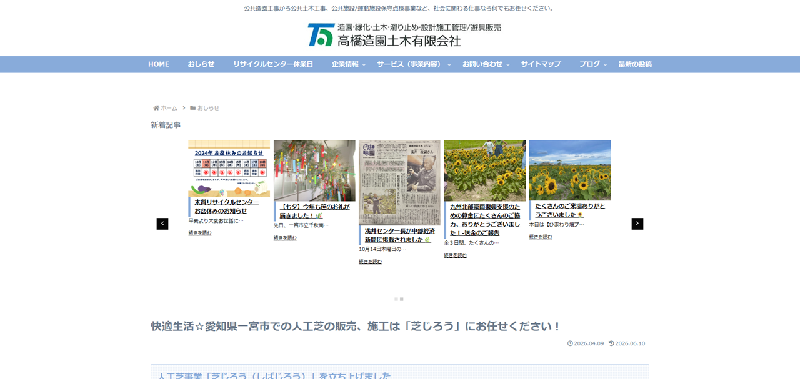Open the newspaper clipping thumbnail

pos(399,183)
